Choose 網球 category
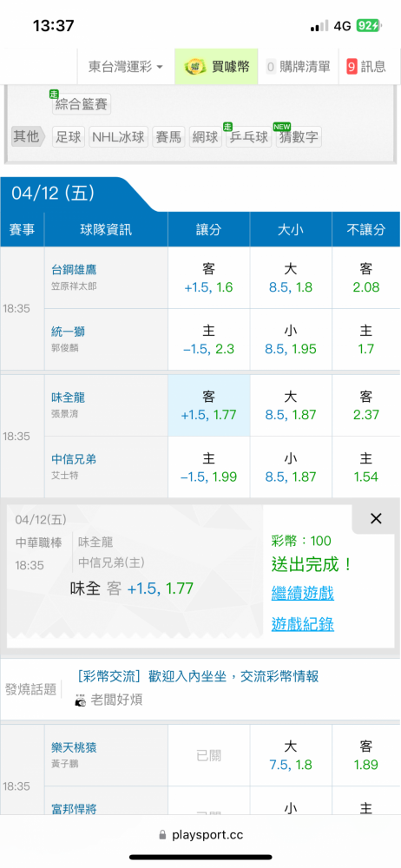The width and height of the screenshot is (401, 868). point(205,137)
